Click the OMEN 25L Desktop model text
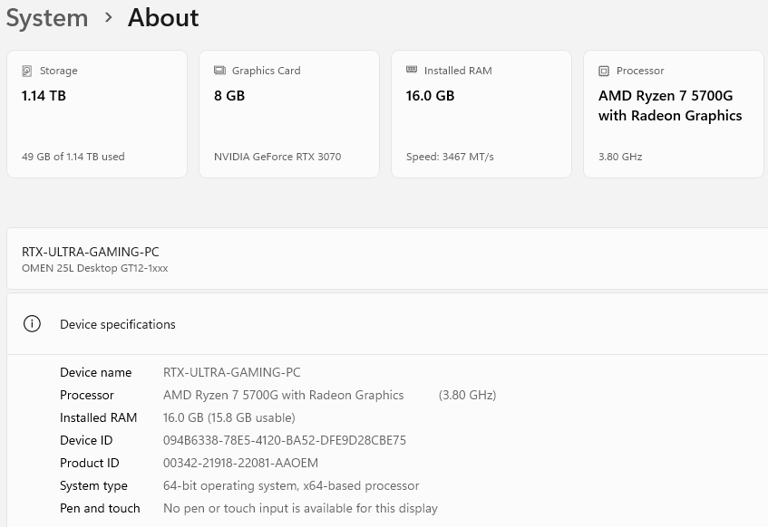Image resolution: width=768 pixels, height=527 pixels. tap(95, 268)
